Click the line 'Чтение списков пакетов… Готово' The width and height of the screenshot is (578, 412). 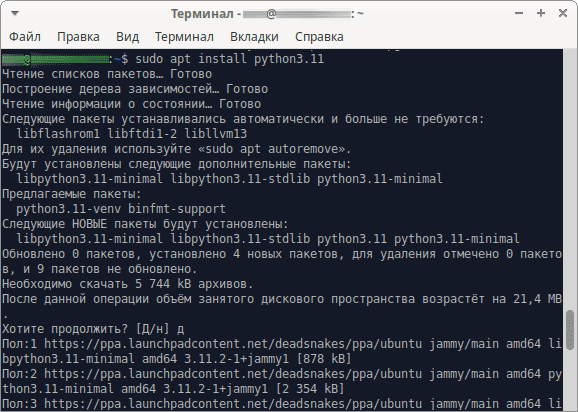click(x=107, y=74)
